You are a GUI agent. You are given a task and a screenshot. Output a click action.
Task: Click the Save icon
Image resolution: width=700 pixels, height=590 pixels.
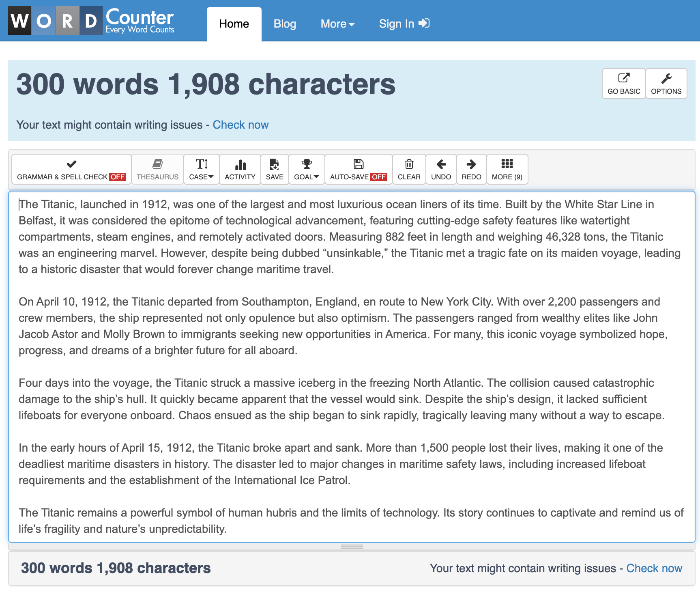click(275, 169)
